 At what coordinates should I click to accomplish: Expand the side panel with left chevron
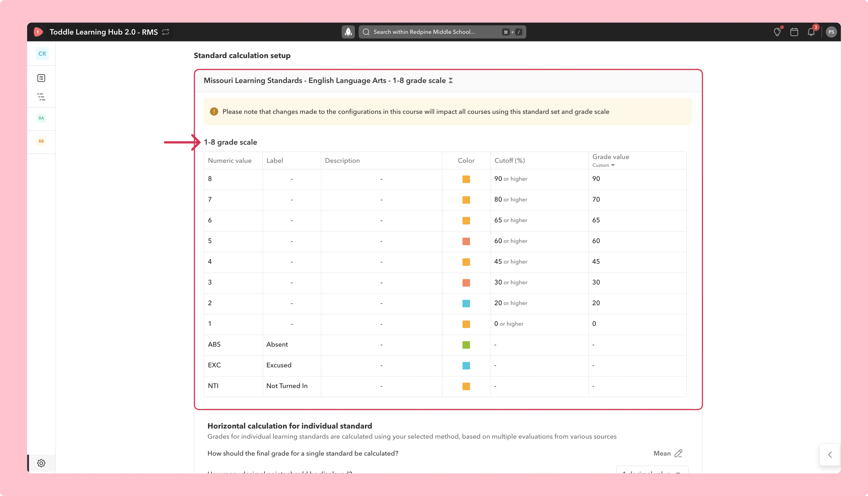coord(830,454)
